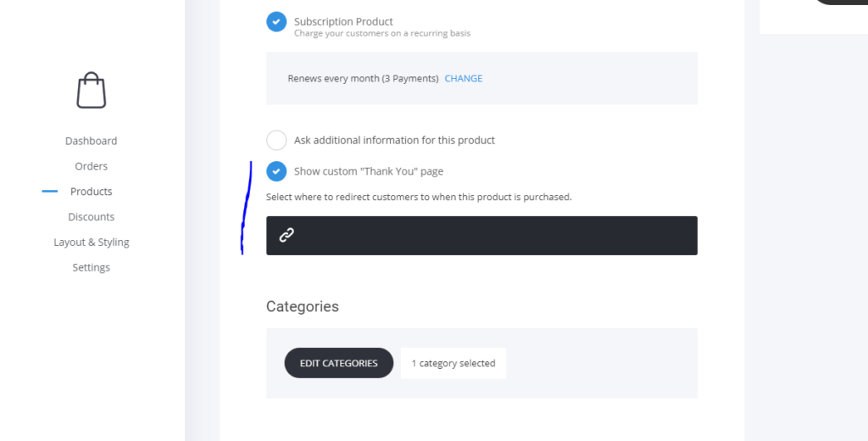Go to Orders in the sidebar

pos(92,166)
